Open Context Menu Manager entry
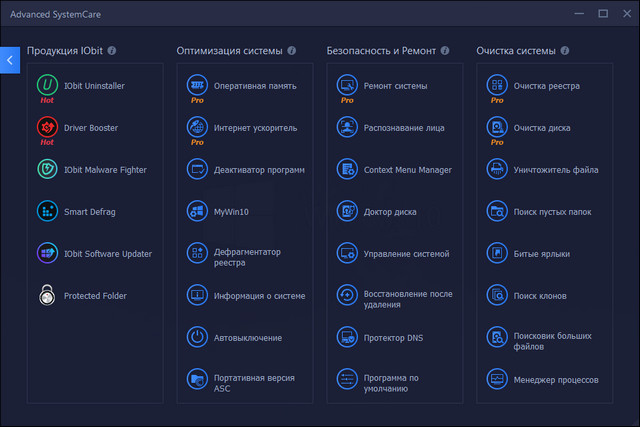Screen dimensions: 640x427 [x=407, y=170]
